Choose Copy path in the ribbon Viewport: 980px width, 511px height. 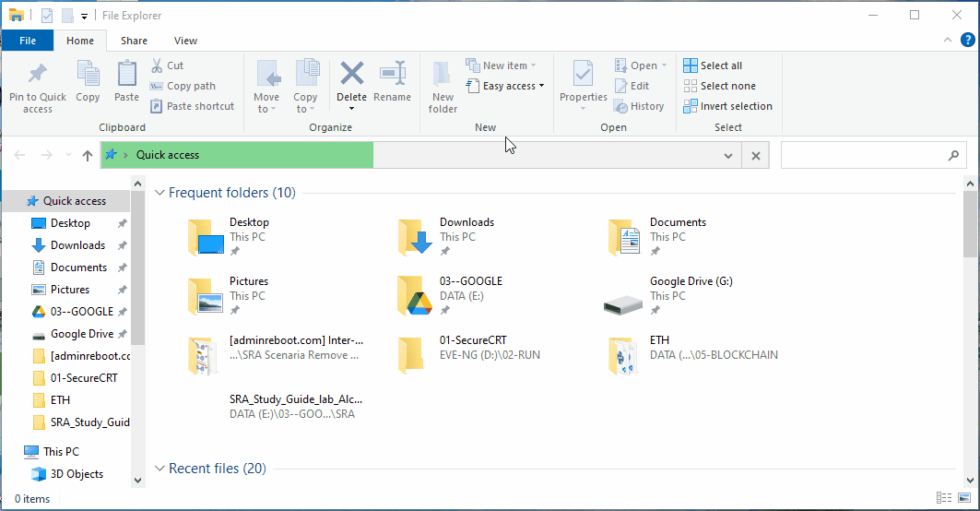click(183, 86)
